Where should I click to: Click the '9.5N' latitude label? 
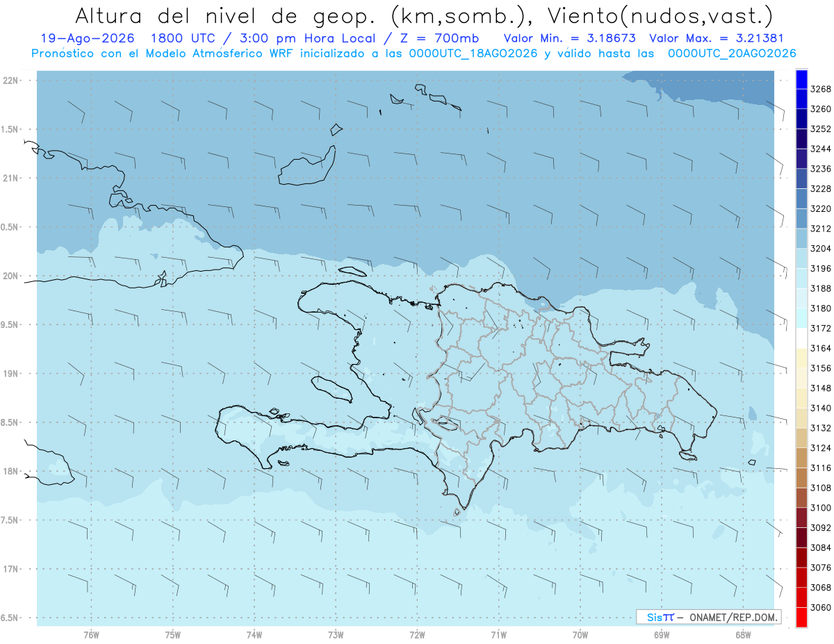pos(10,324)
